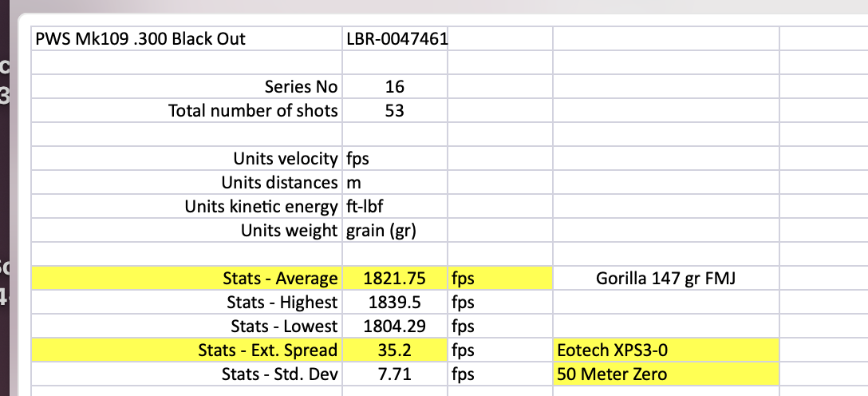Click the Series No value 16

click(395, 86)
